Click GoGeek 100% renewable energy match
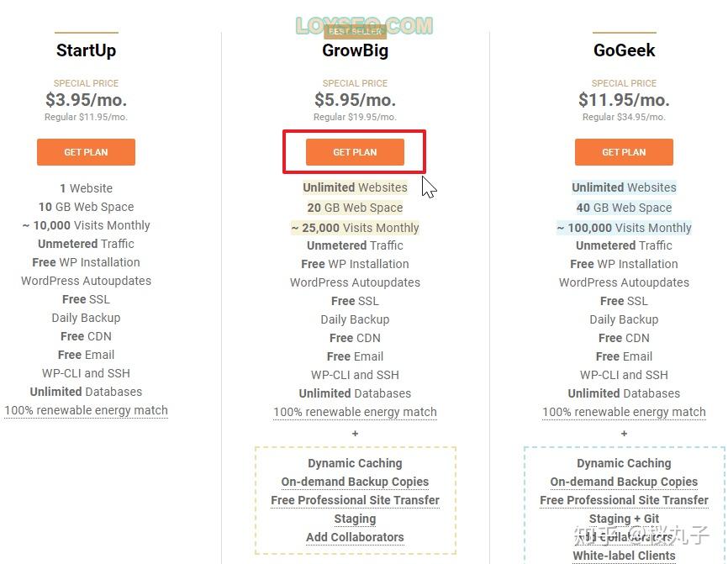The width and height of the screenshot is (728, 564). point(624,412)
